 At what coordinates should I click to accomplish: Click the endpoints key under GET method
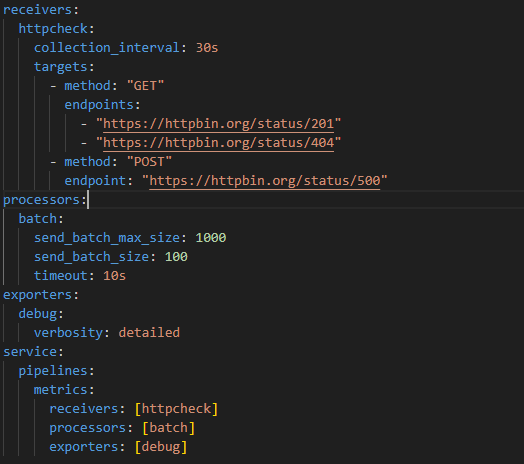pyautogui.click(x=99, y=105)
